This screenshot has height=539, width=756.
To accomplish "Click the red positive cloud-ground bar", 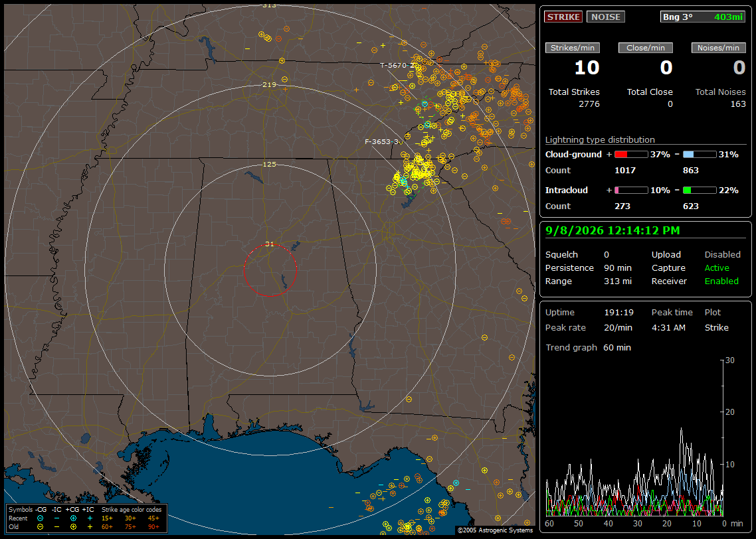I will click(631, 155).
